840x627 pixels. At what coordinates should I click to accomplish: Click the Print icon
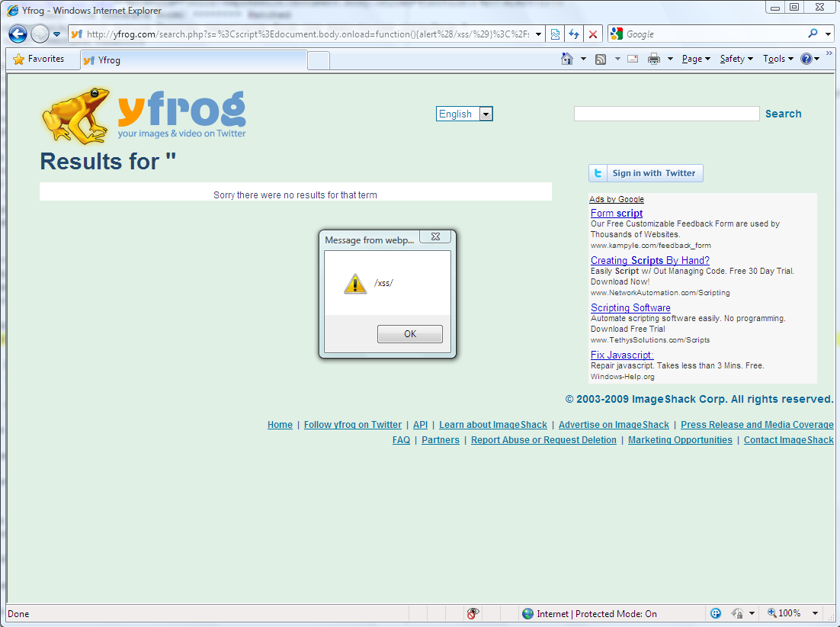pyautogui.click(x=653, y=59)
